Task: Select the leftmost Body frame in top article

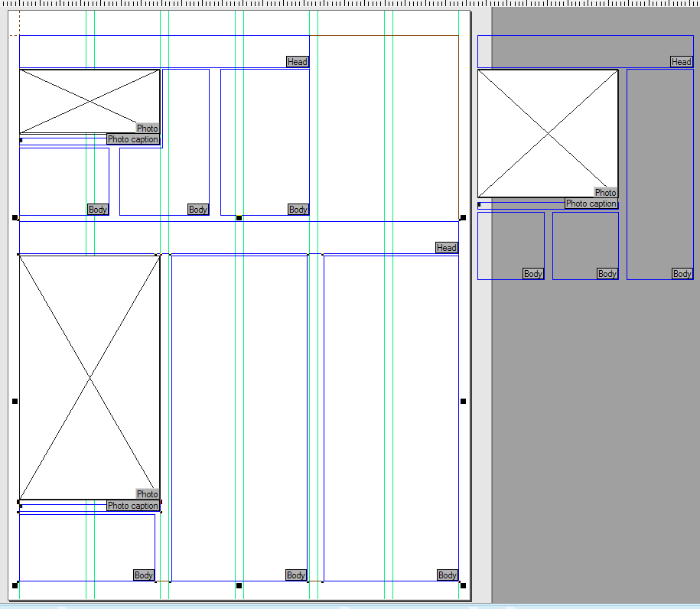Action: point(63,181)
